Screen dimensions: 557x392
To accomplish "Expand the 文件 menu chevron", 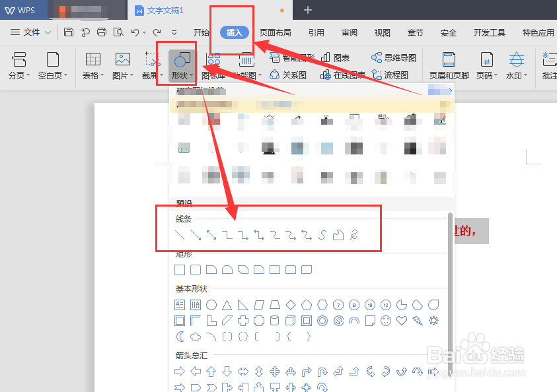I will tap(46, 31).
